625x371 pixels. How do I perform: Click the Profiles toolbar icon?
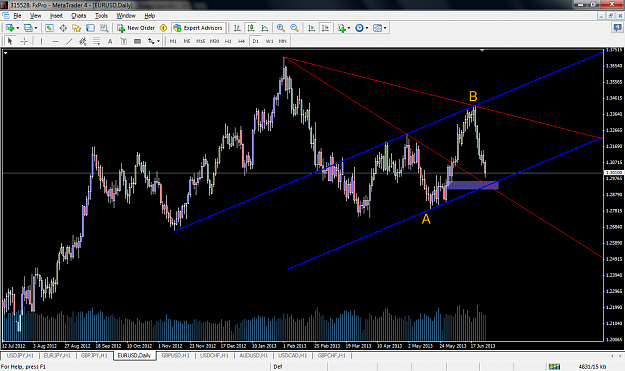(28, 28)
